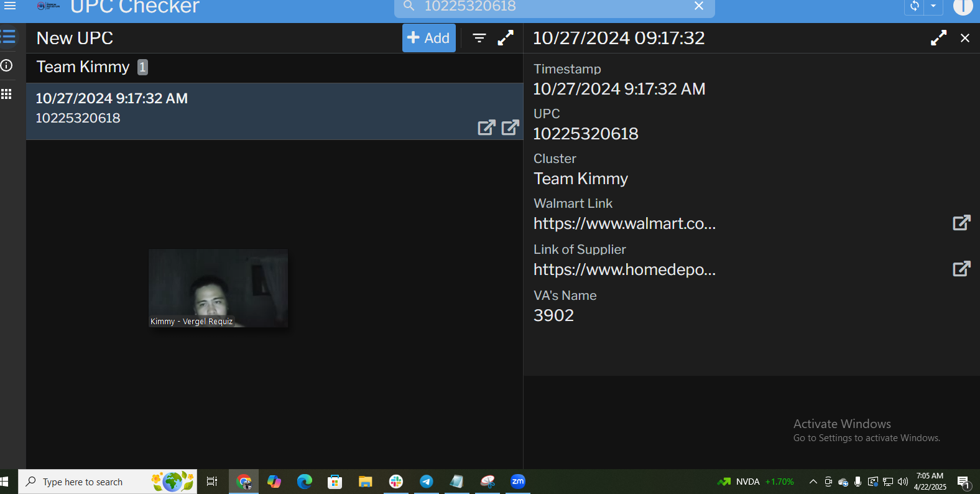Screen dimensions: 980x494
Task: Collapse the Team Kimmy group header
Action: click(x=83, y=67)
